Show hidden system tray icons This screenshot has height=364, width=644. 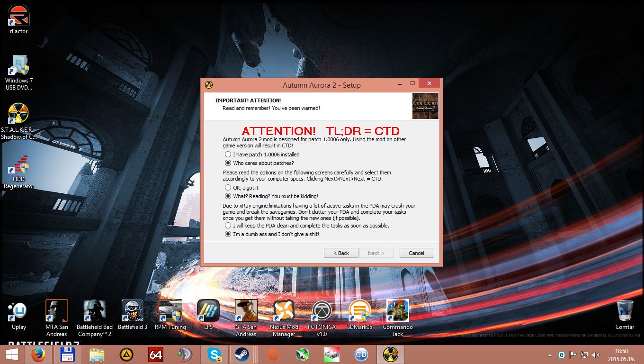pyautogui.click(x=550, y=355)
